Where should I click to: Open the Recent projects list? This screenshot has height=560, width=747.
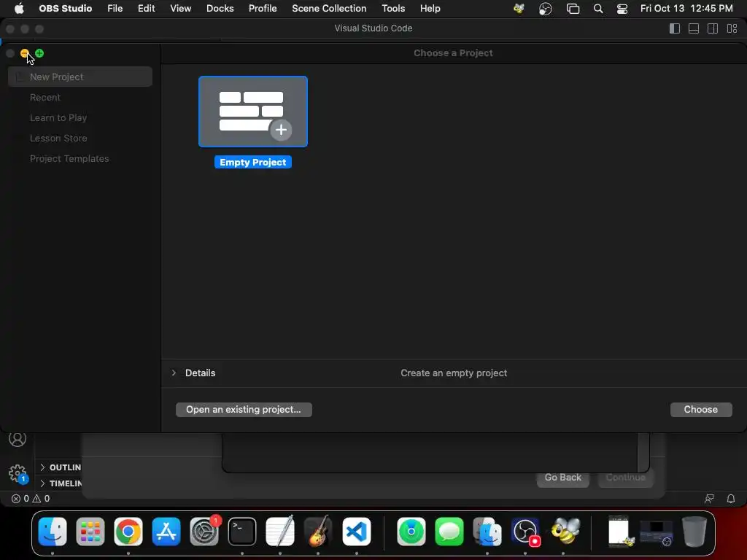coord(45,97)
